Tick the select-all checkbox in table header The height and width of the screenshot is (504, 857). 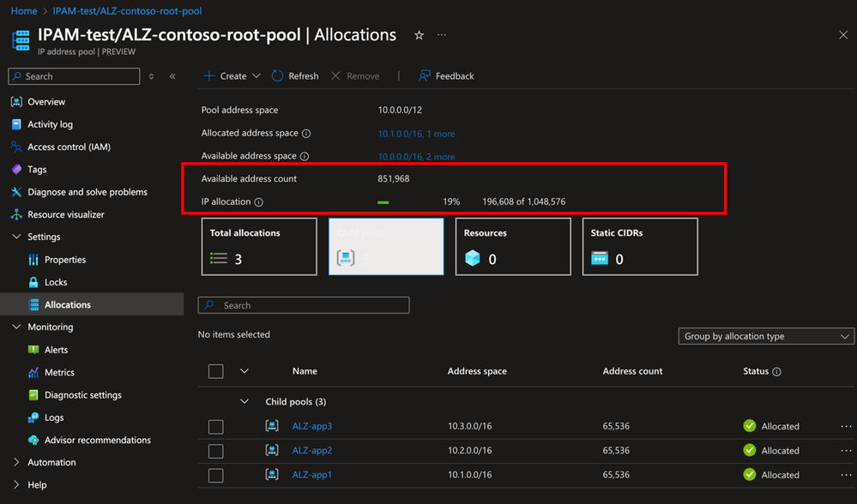point(216,371)
